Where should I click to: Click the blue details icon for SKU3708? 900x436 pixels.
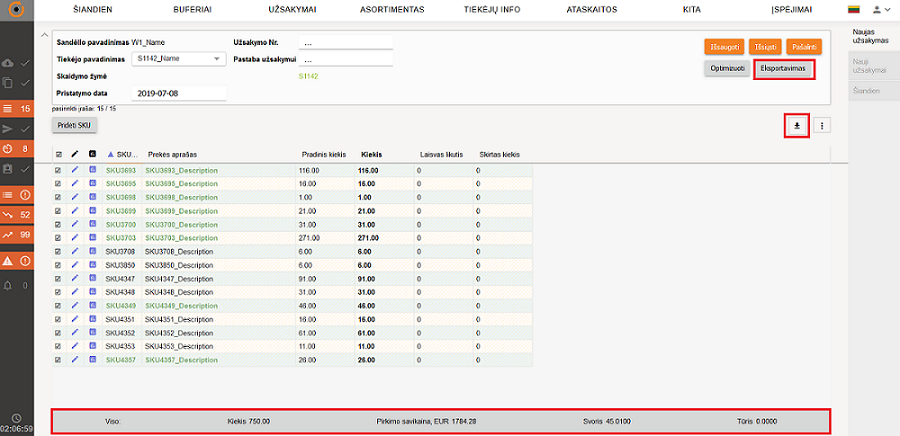point(93,252)
